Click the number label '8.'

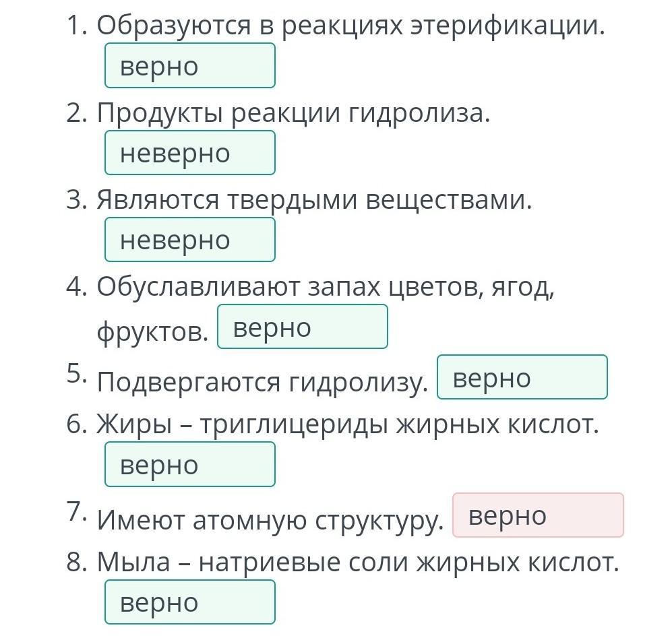tap(77, 563)
